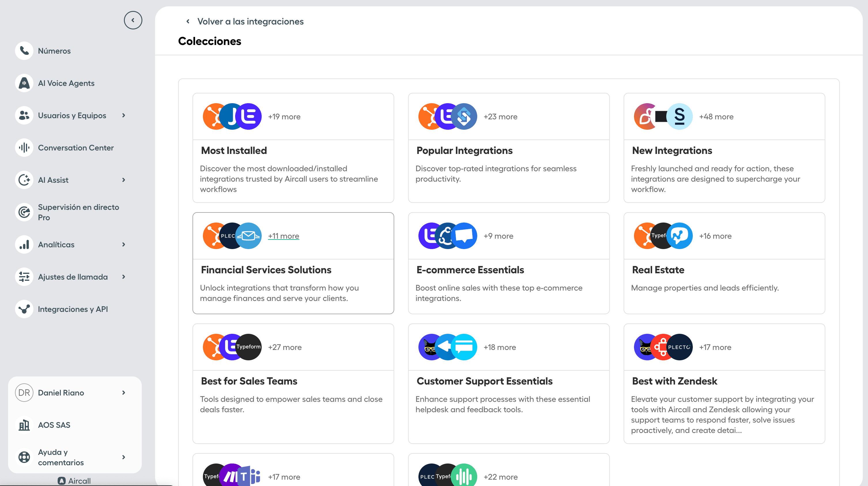
Task: Open the E-commerce Essentials collection card
Action: tap(508, 270)
